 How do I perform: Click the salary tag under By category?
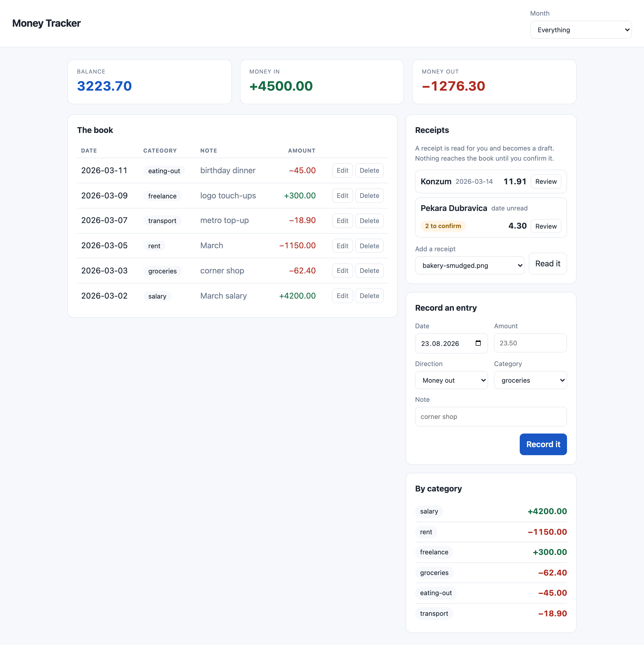(429, 512)
